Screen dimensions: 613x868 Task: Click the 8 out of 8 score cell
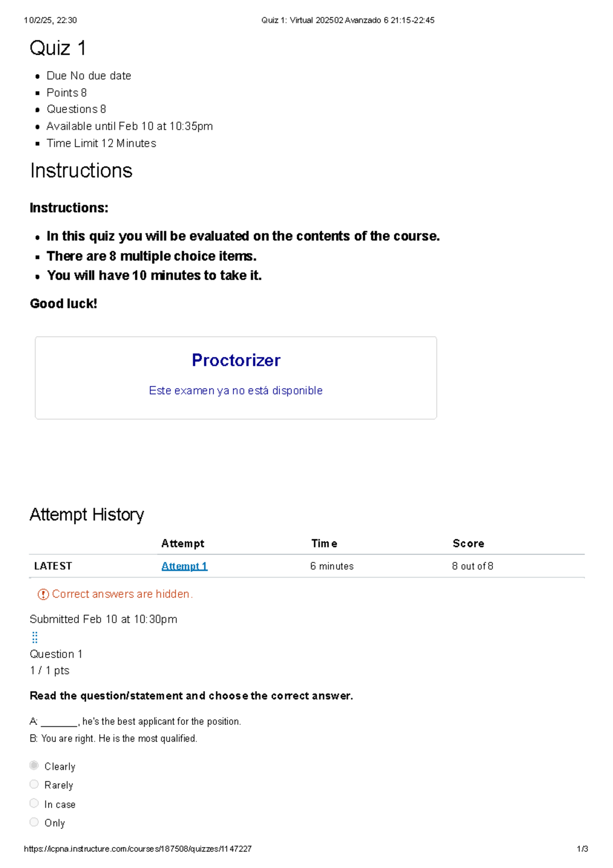coord(473,566)
